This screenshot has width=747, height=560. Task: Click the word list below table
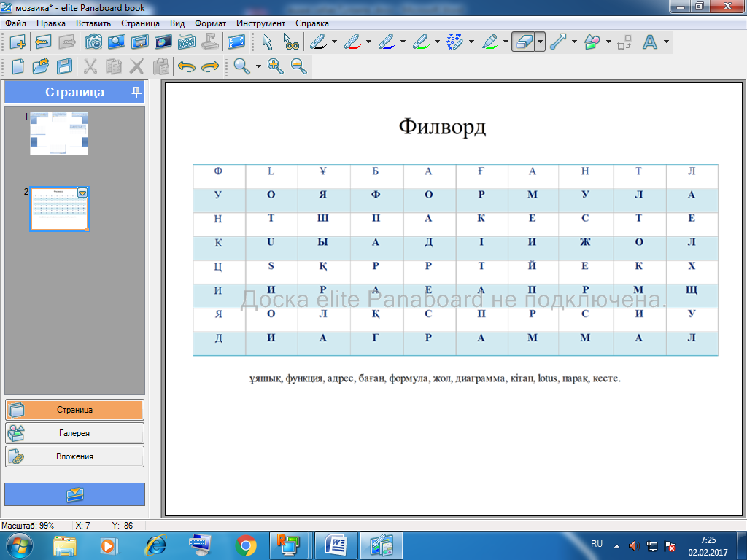click(x=435, y=378)
